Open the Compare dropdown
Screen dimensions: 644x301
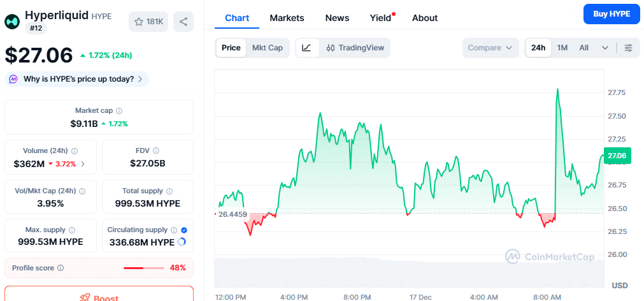pos(490,48)
